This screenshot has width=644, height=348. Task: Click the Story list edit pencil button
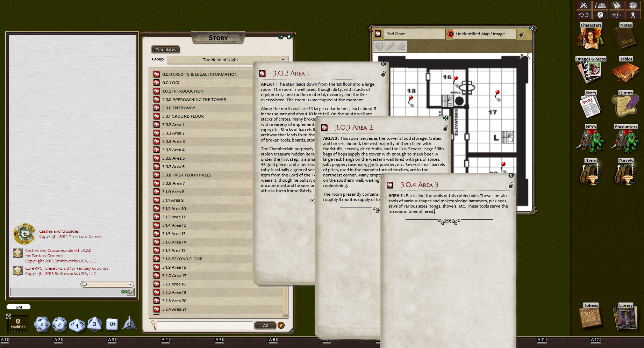pyautogui.click(x=281, y=326)
